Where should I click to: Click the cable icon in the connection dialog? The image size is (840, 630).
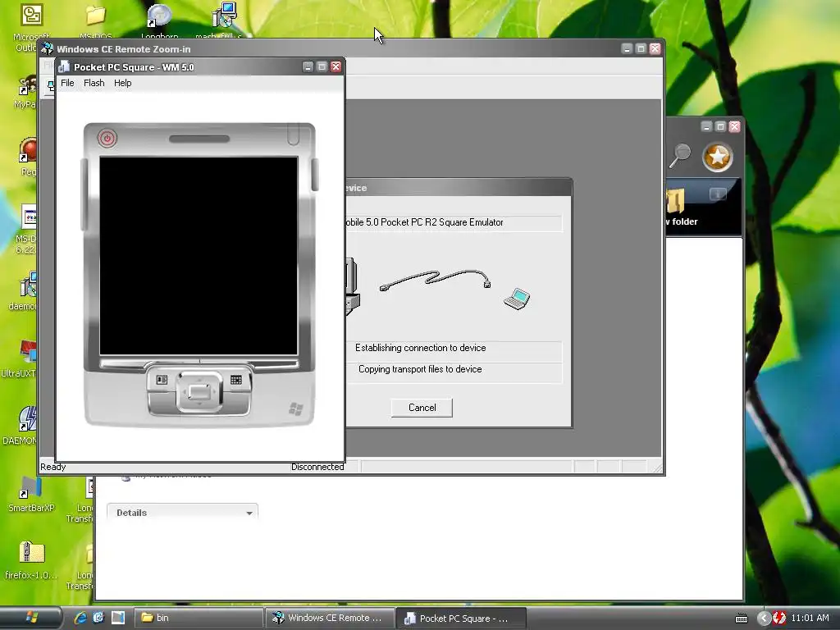point(435,281)
